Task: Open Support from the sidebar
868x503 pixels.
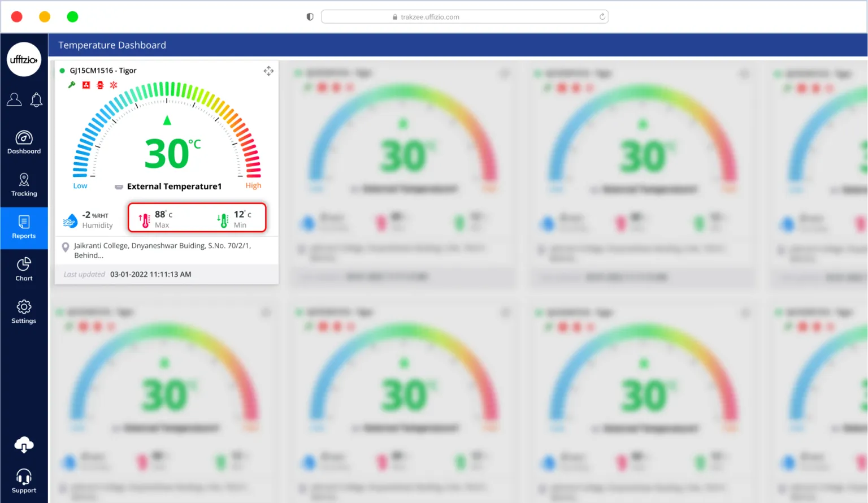Action: 24,481
